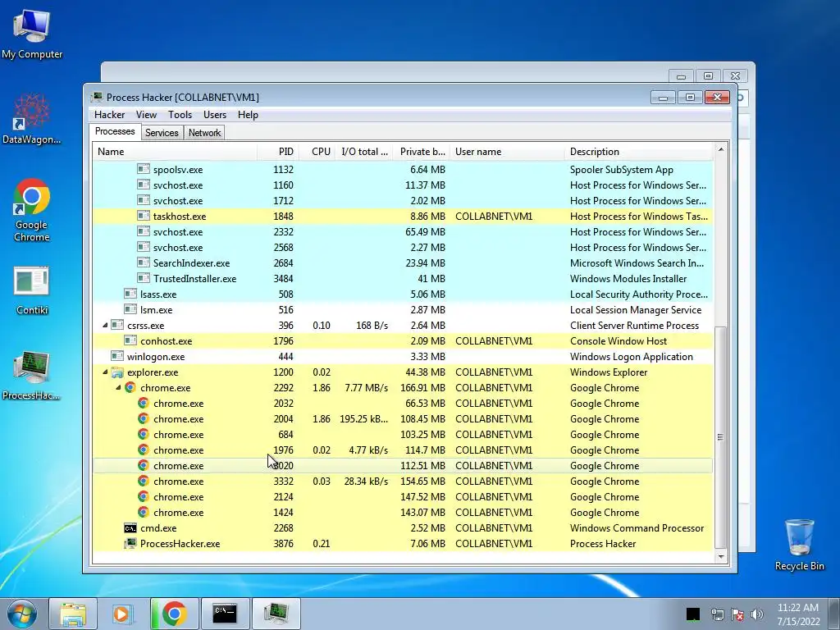Open the Windows Media Player taskbar icon
840x630 pixels.
pyautogui.click(x=122, y=614)
